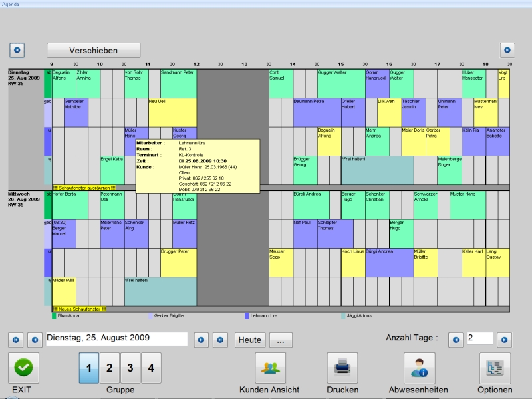
Task: Click the green checkmark EXIT icon
Action: [23, 368]
